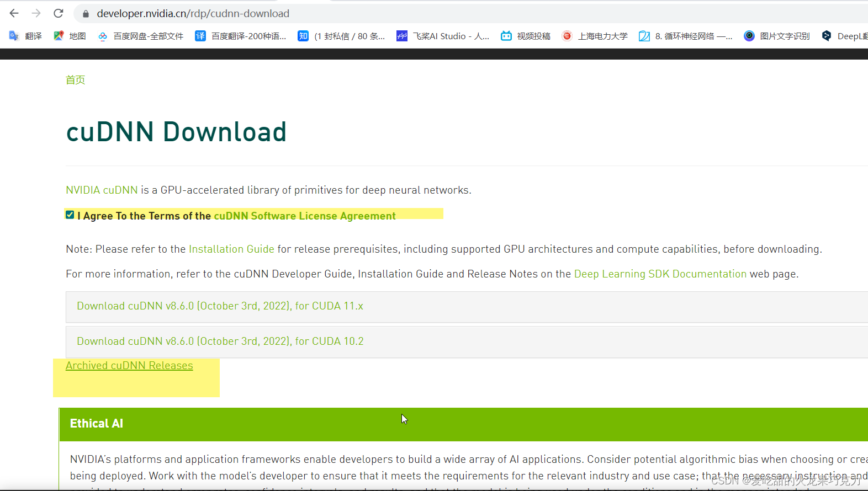This screenshot has height=491, width=868.
Task: Open the 翻译 bookmark
Action: pos(25,36)
